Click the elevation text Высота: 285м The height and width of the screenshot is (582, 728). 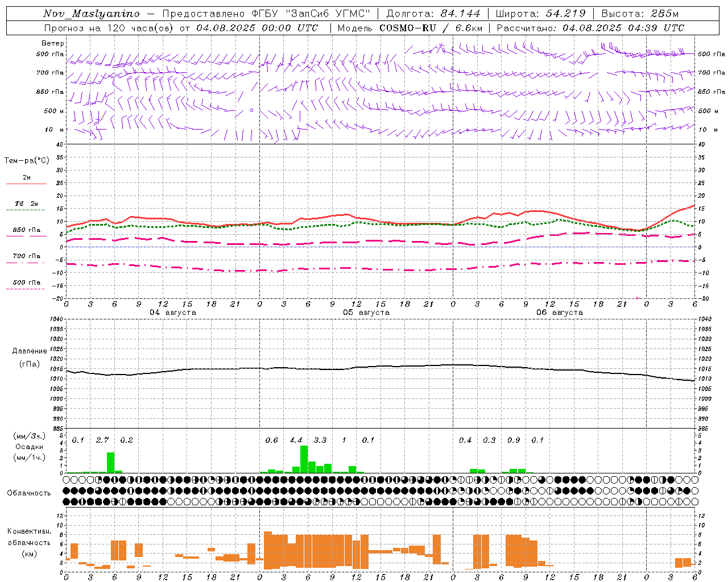coord(640,14)
